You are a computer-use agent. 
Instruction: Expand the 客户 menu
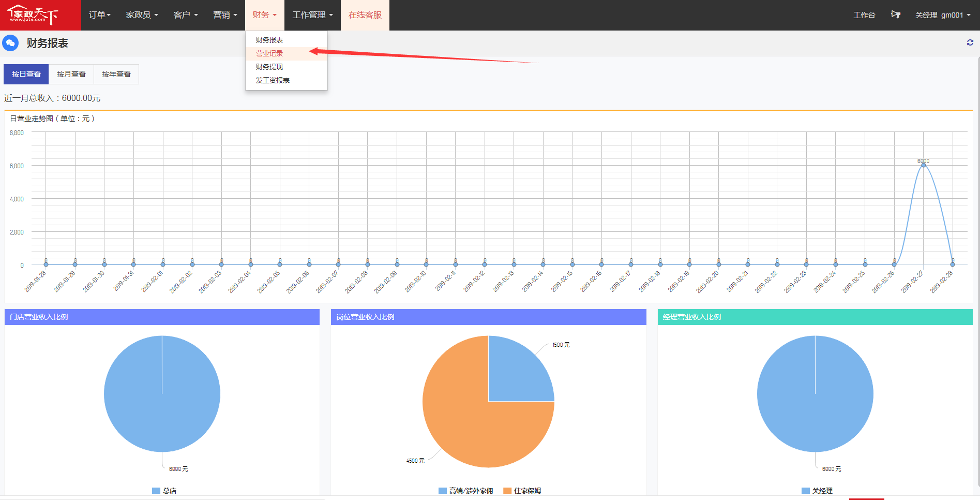[186, 15]
